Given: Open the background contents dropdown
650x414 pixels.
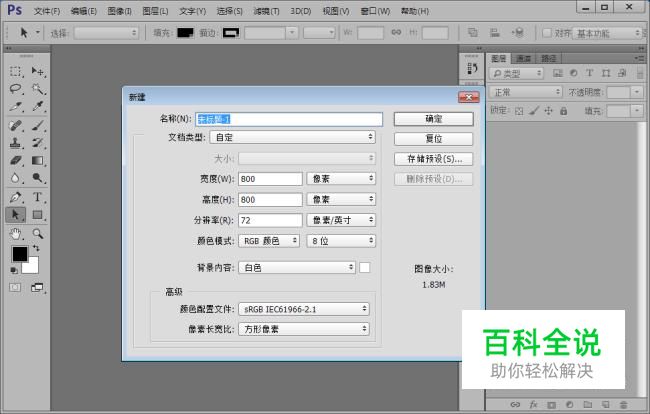Looking at the screenshot, I should click(x=297, y=268).
